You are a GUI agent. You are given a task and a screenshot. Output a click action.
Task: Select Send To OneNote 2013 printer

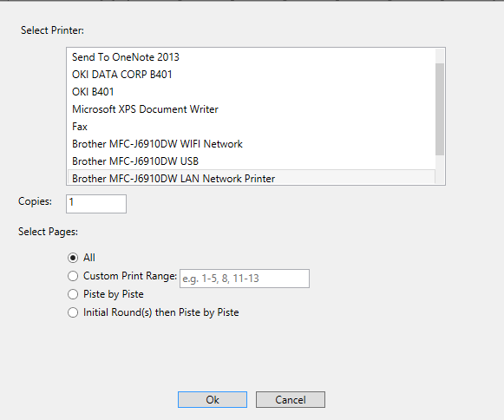coord(252,57)
